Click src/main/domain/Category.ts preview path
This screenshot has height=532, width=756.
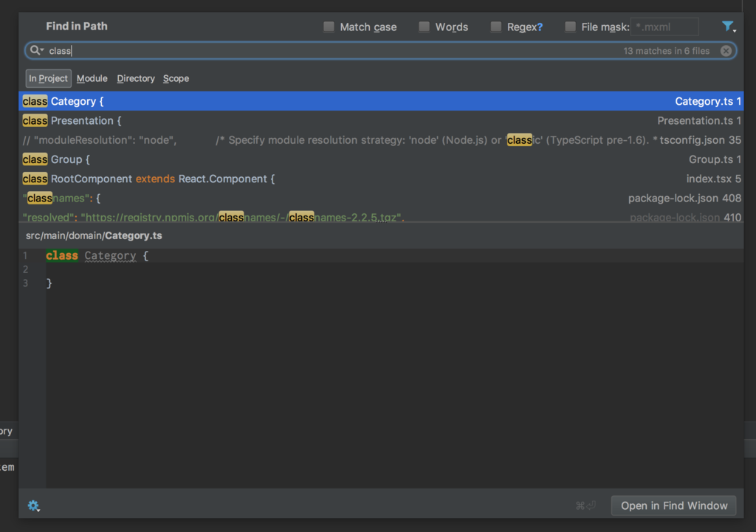[94, 235]
